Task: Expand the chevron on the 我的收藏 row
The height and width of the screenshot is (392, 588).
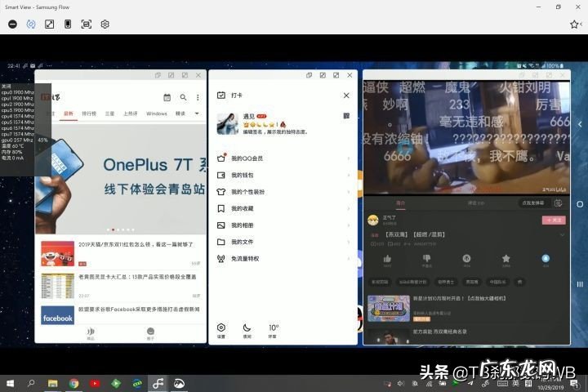Action: [x=349, y=208]
